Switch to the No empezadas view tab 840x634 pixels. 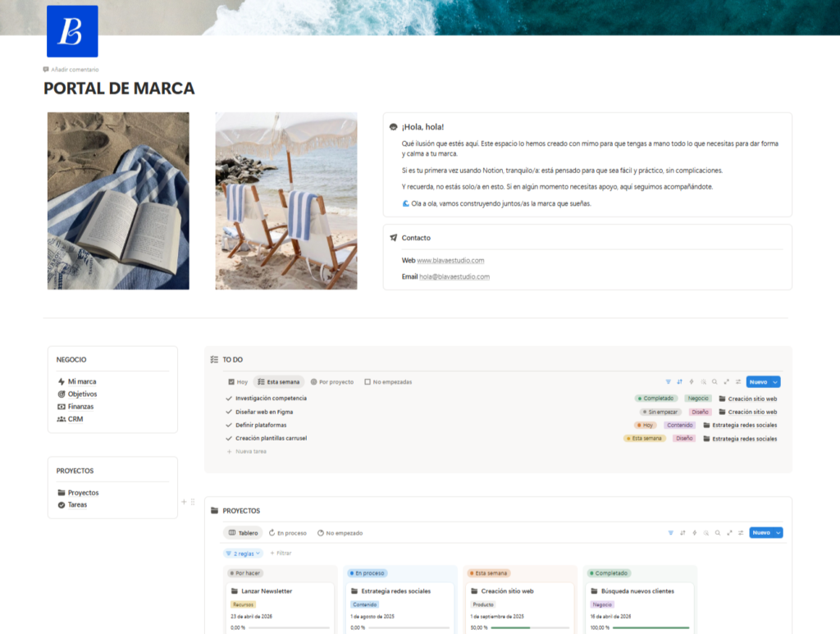pyautogui.click(x=388, y=381)
